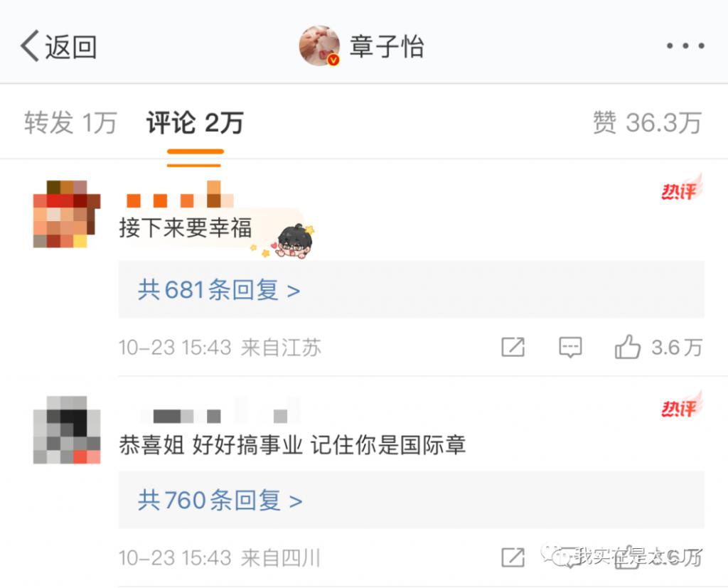Tap the comment bubble icon on first comment
Image resolution: width=728 pixels, height=588 pixels.
click(570, 347)
